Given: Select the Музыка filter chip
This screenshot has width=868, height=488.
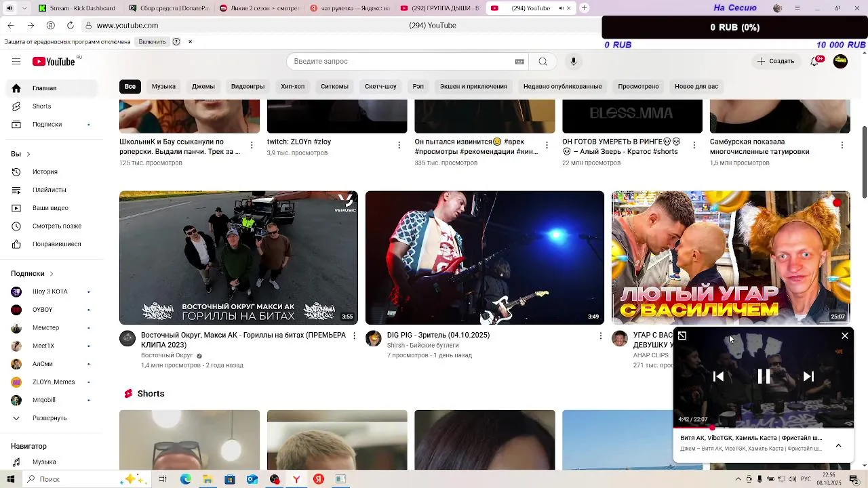Looking at the screenshot, I should pos(163,87).
